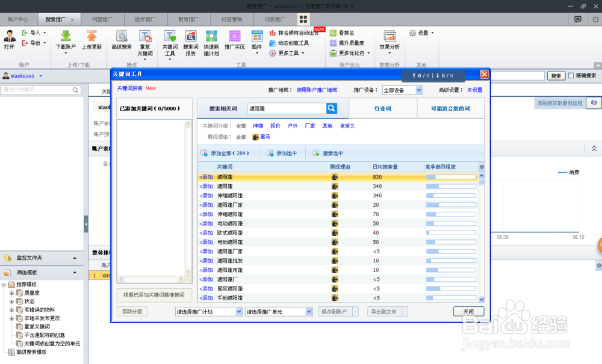Expand the 质量度 tree node
The image size is (602, 364).
point(11,293)
